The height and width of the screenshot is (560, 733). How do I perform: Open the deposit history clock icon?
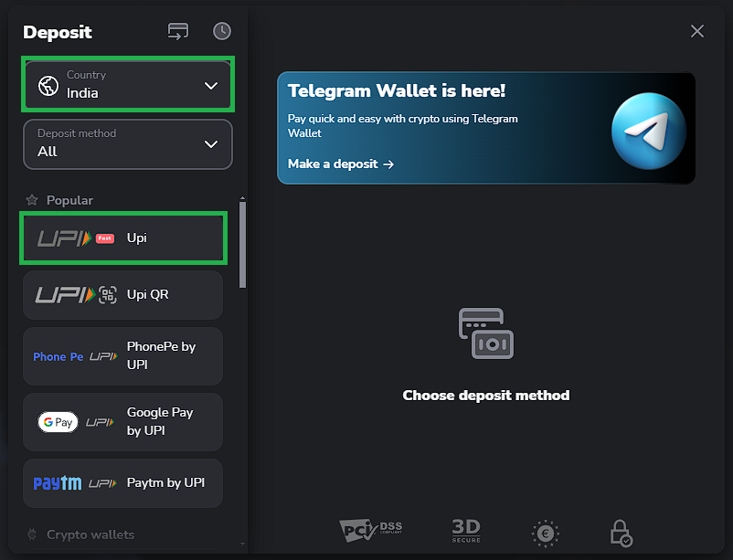(x=222, y=31)
